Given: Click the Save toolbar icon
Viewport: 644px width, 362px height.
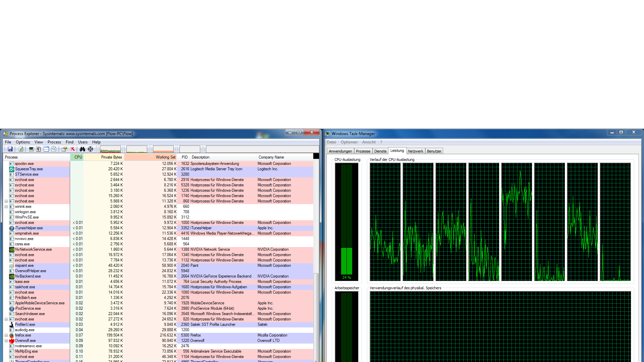Looking at the screenshot, I should click(x=10, y=149).
